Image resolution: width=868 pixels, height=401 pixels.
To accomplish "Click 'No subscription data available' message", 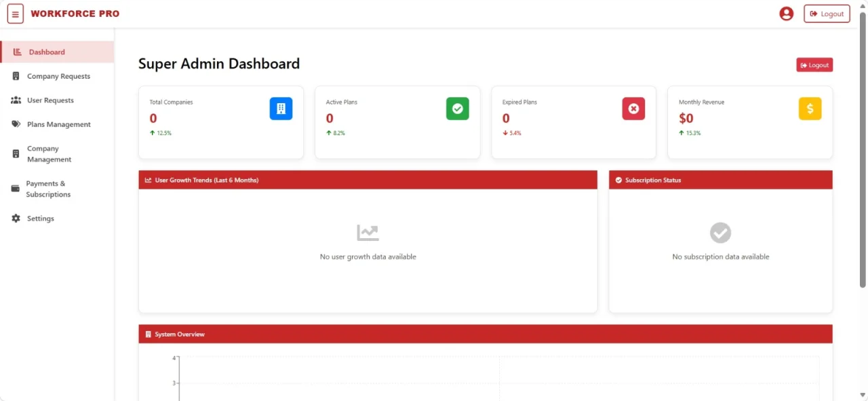I will pyautogui.click(x=721, y=257).
